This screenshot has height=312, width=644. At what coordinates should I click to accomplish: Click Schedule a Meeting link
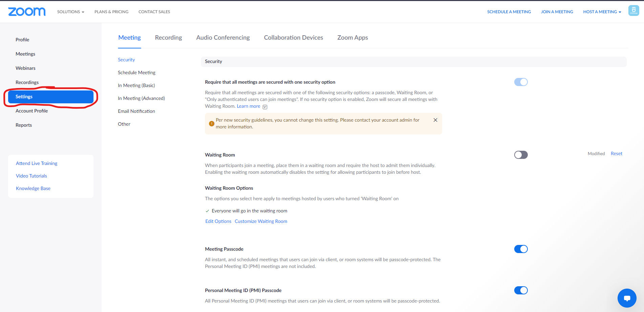[509, 12]
